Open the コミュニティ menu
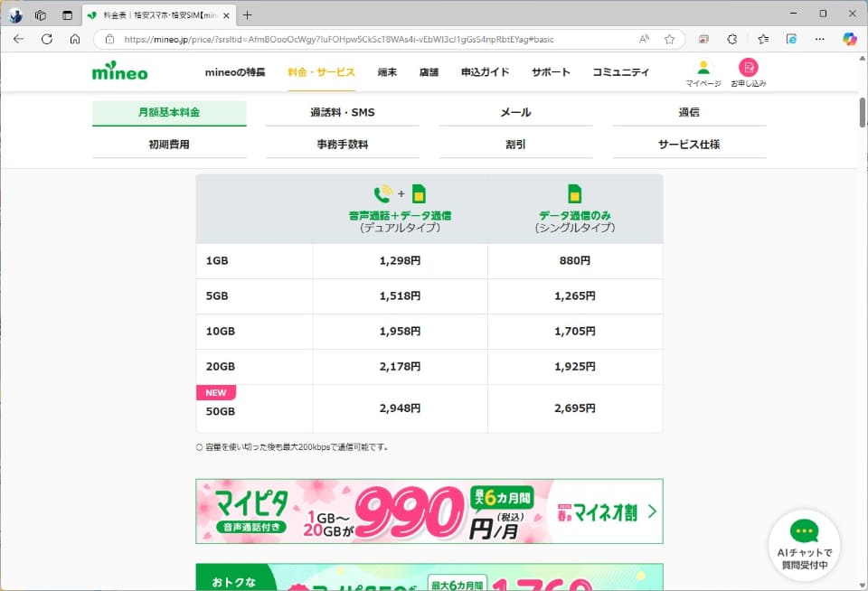The height and width of the screenshot is (591, 868). (x=620, y=72)
